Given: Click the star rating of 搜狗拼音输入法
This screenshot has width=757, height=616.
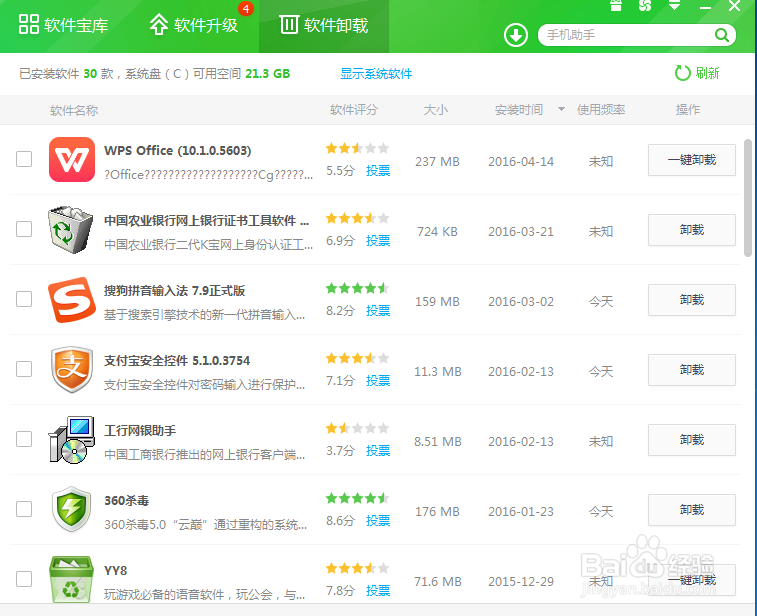Looking at the screenshot, I should click(357, 288).
